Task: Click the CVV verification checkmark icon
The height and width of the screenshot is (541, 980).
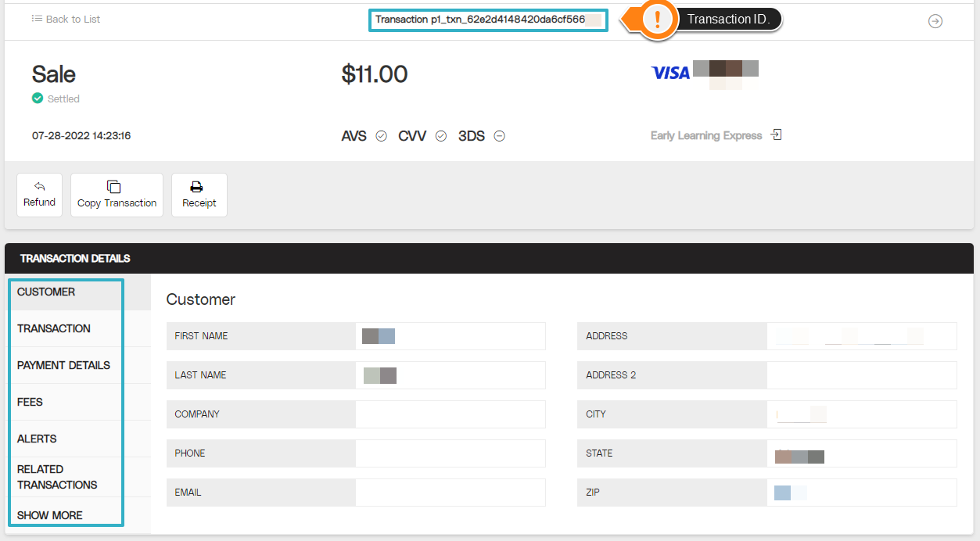Action: point(440,135)
